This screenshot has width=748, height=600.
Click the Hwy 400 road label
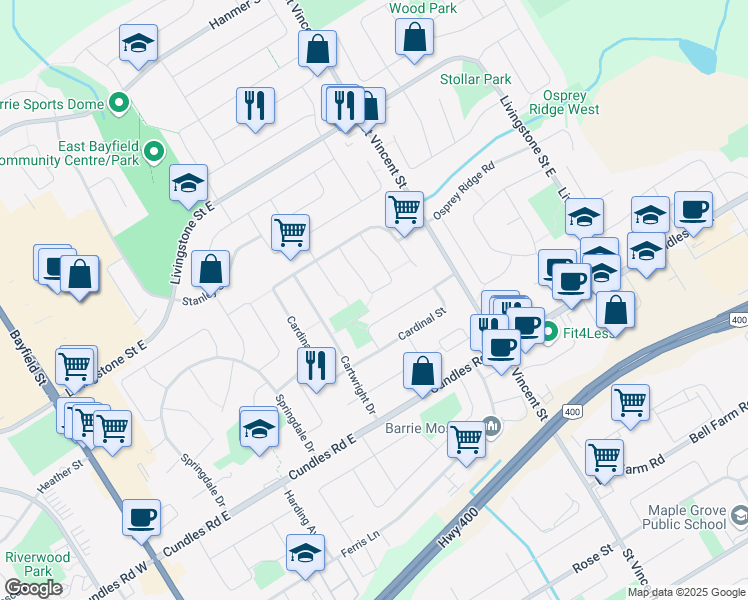coord(458,528)
